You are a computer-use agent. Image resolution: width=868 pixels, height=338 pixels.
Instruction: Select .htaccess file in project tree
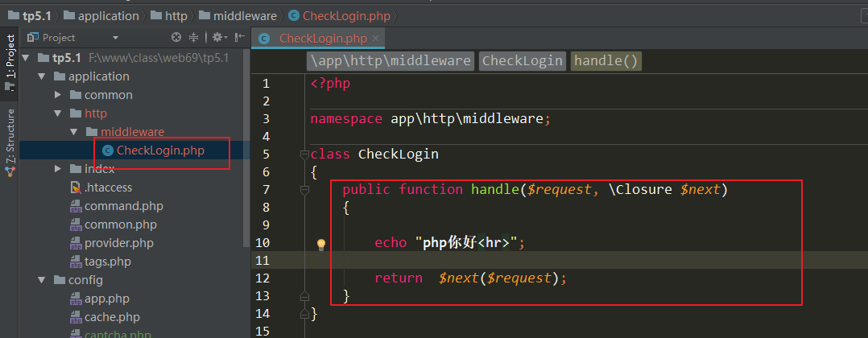tap(108, 188)
